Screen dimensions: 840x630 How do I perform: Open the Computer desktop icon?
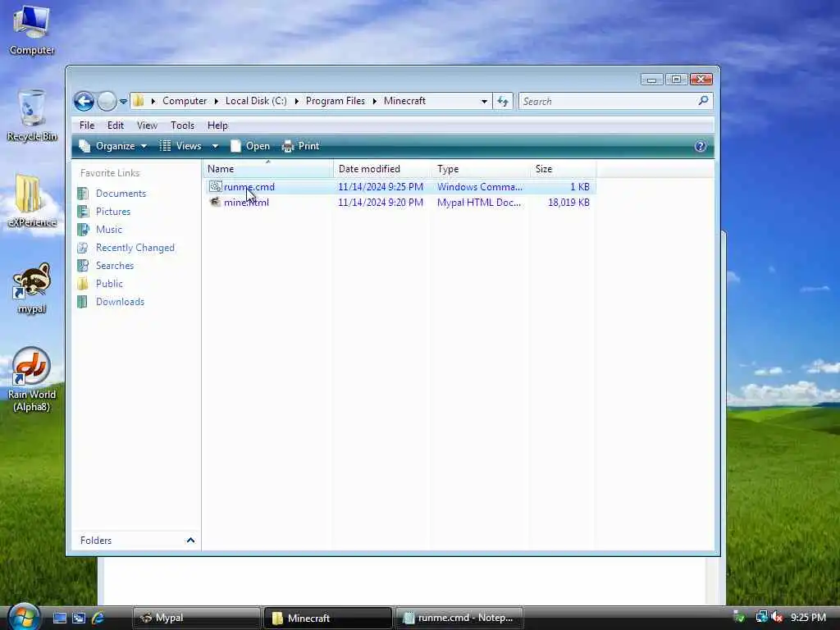(x=32, y=30)
